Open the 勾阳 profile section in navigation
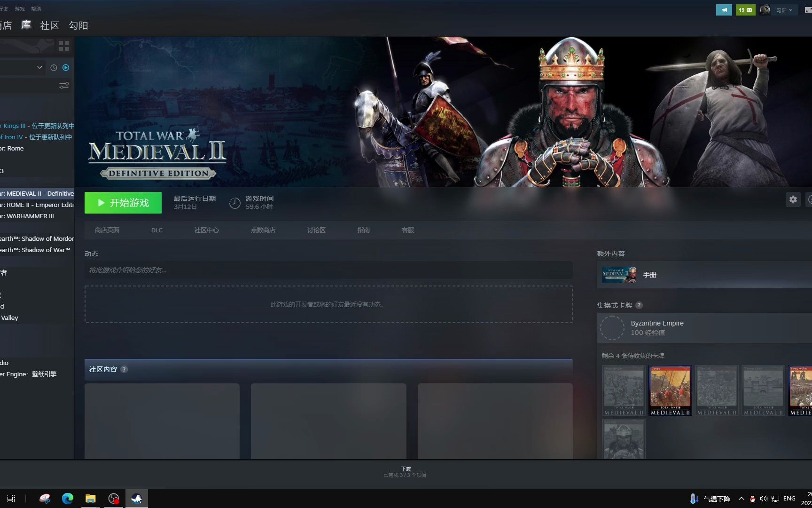 pos(78,25)
